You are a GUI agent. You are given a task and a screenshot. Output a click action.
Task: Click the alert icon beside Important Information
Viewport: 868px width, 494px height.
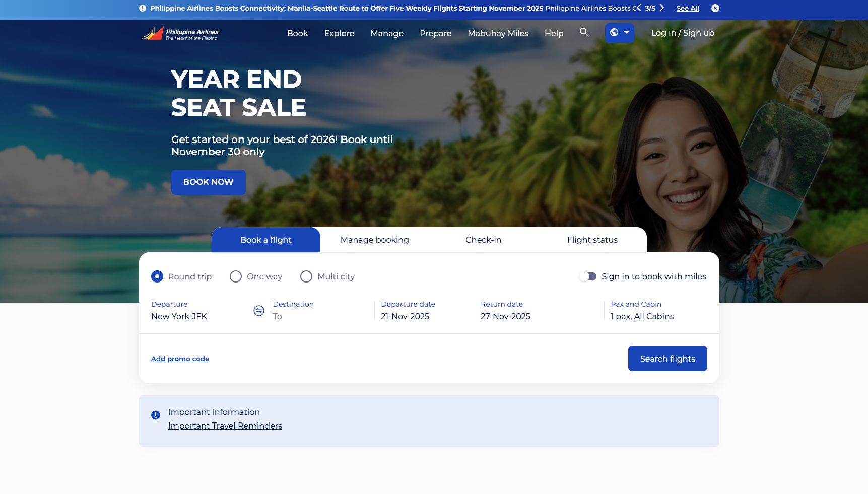coord(156,415)
